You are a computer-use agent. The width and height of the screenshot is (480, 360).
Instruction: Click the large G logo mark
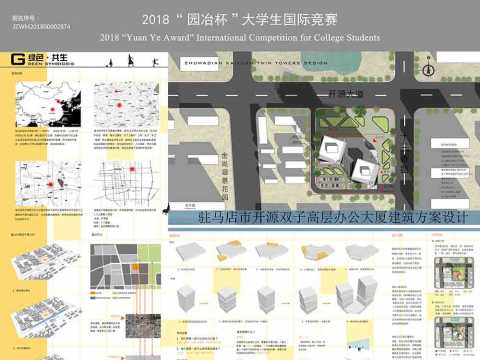[18, 59]
